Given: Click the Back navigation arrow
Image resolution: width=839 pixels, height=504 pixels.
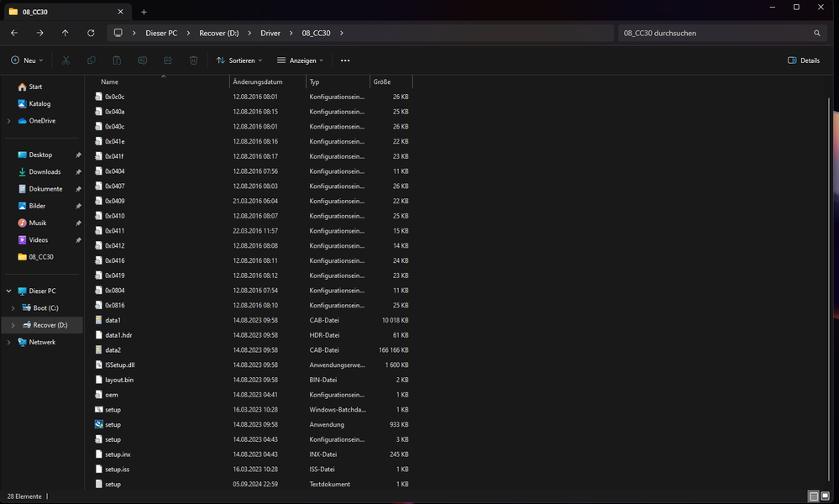Looking at the screenshot, I should click(x=14, y=33).
